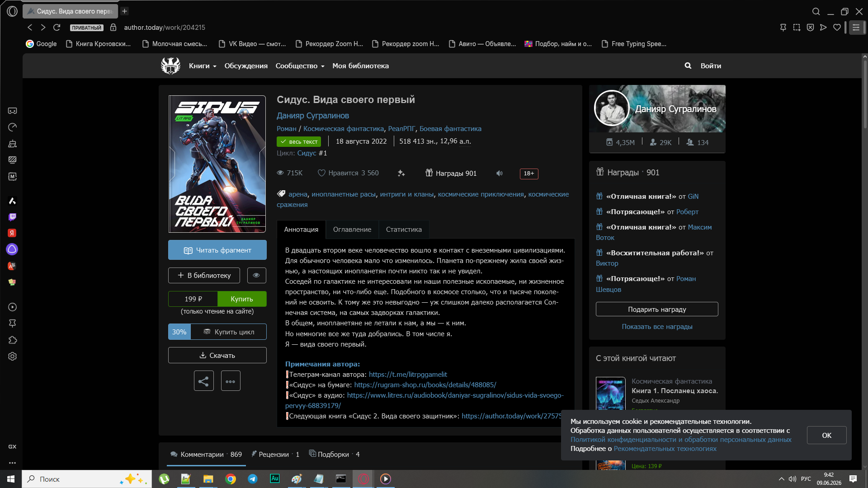
Task: Show hidden system tray icons
Action: point(781,479)
